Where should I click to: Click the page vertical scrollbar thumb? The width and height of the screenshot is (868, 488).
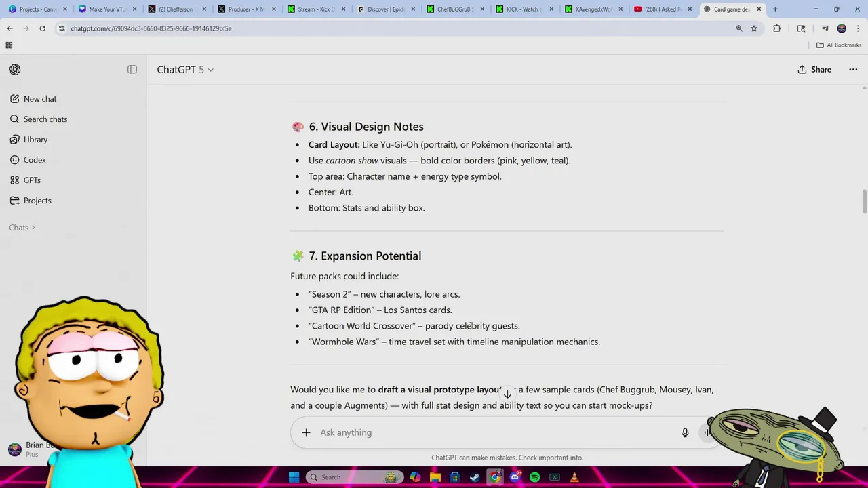tap(864, 202)
